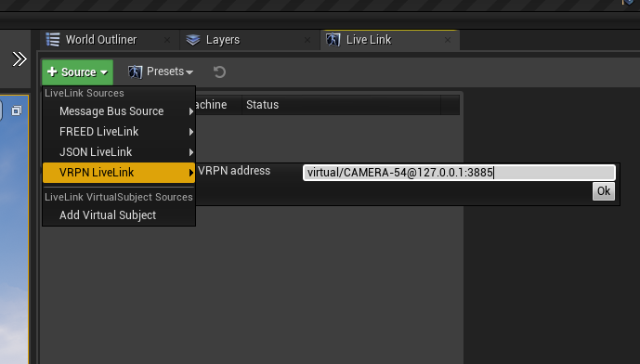Expand FREED LiveLink submenu arrow

click(191, 132)
